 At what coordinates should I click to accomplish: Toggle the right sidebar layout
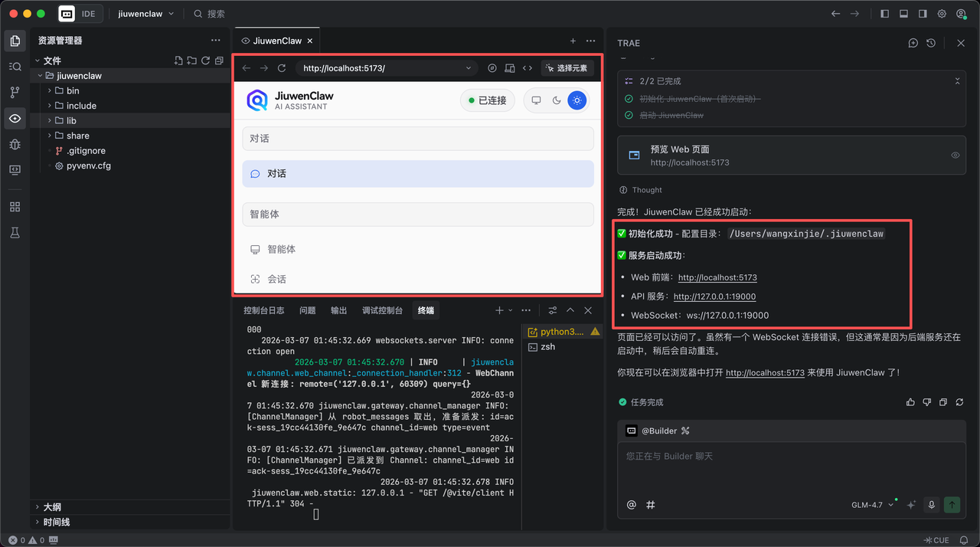923,14
